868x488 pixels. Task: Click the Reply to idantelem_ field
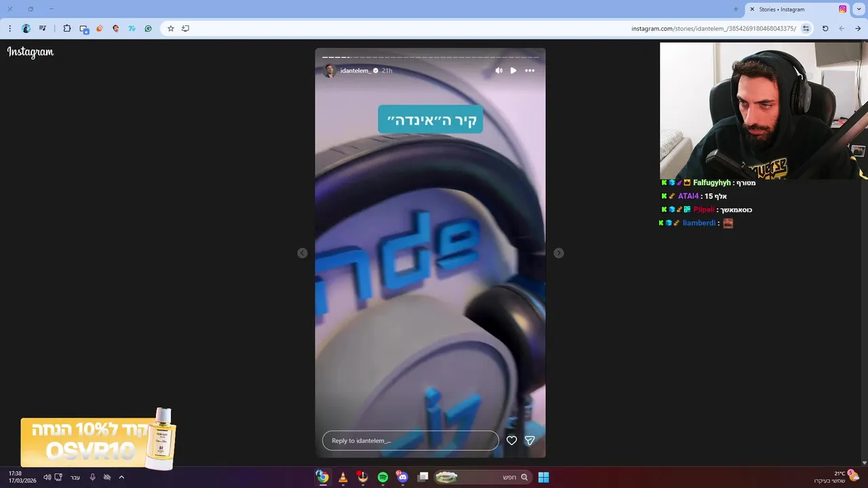click(x=410, y=441)
